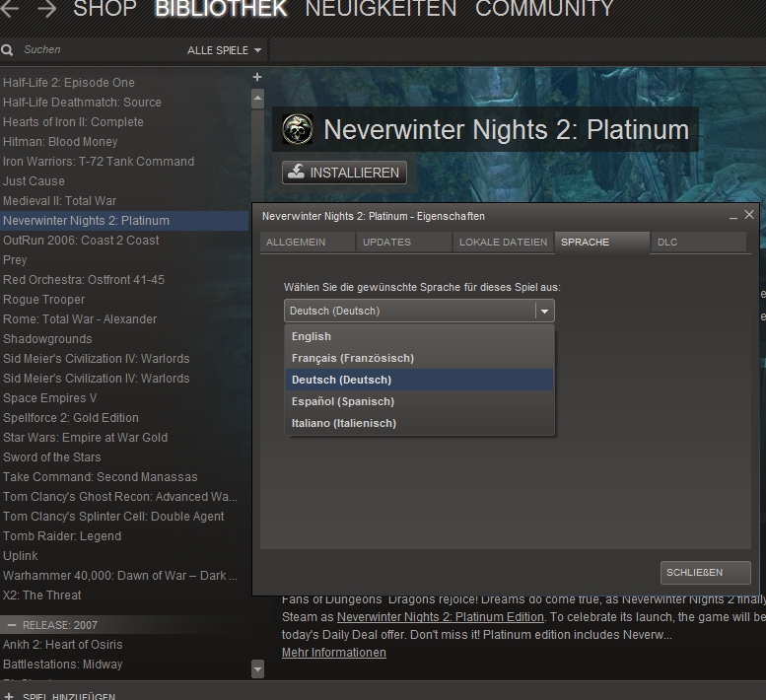Click the Neverwinter Nights 2 game icon
The width and height of the screenshot is (766, 700).
(x=298, y=129)
